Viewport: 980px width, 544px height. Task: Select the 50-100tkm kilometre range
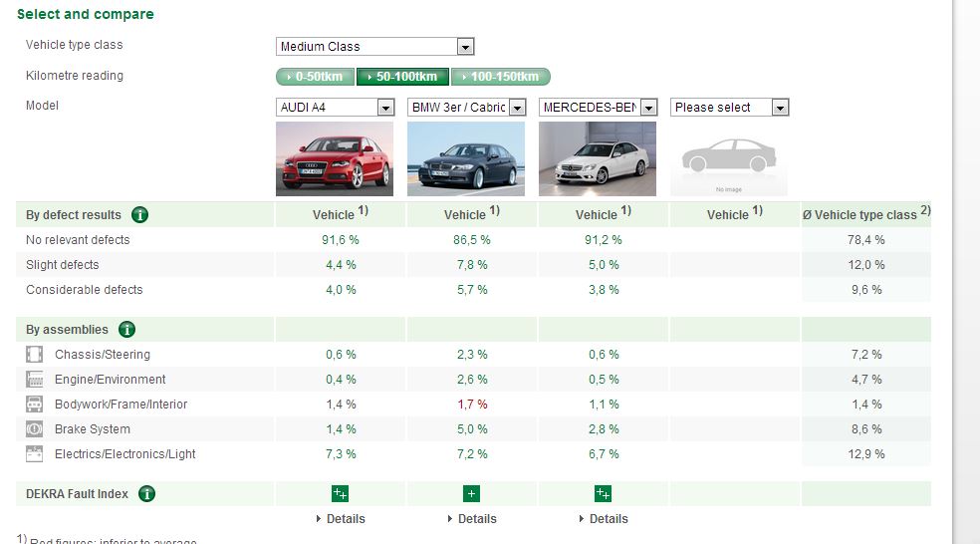click(x=402, y=77)
